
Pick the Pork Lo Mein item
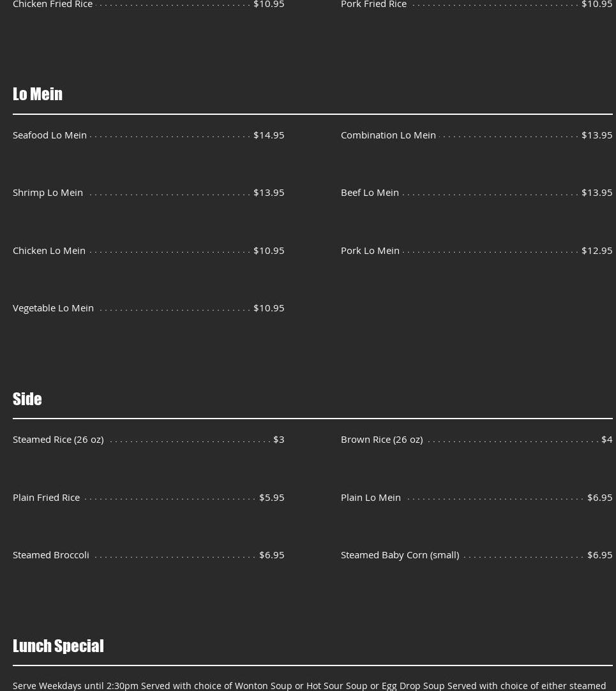click(370, 250)
